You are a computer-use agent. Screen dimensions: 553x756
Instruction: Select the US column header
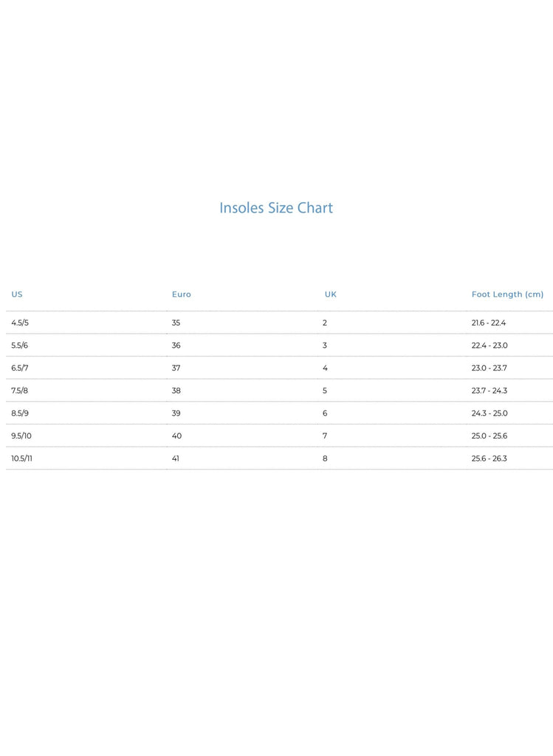coord(17,295)
